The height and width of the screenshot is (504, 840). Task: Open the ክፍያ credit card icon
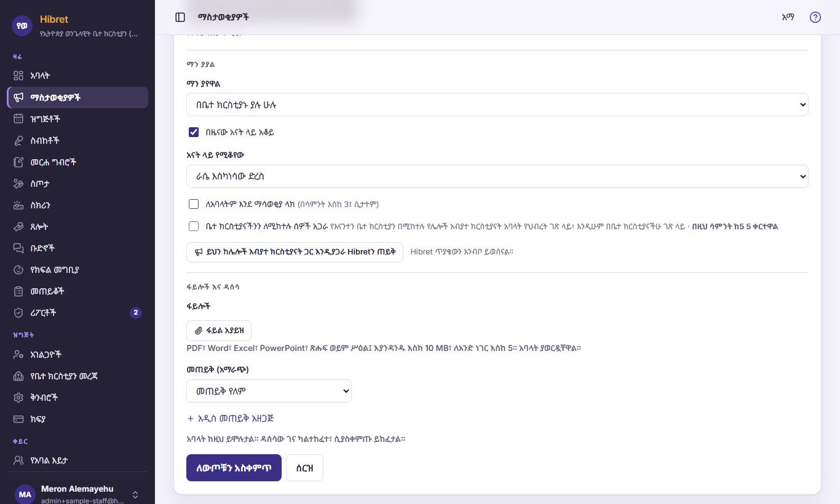click(x=18, y=419)
